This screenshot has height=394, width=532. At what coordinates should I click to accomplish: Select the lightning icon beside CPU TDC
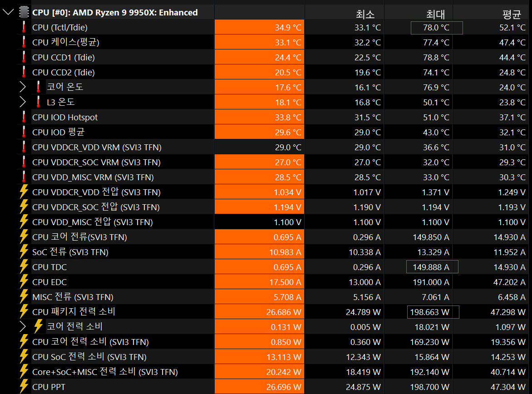pyautogui.click(x=24, y=267)
